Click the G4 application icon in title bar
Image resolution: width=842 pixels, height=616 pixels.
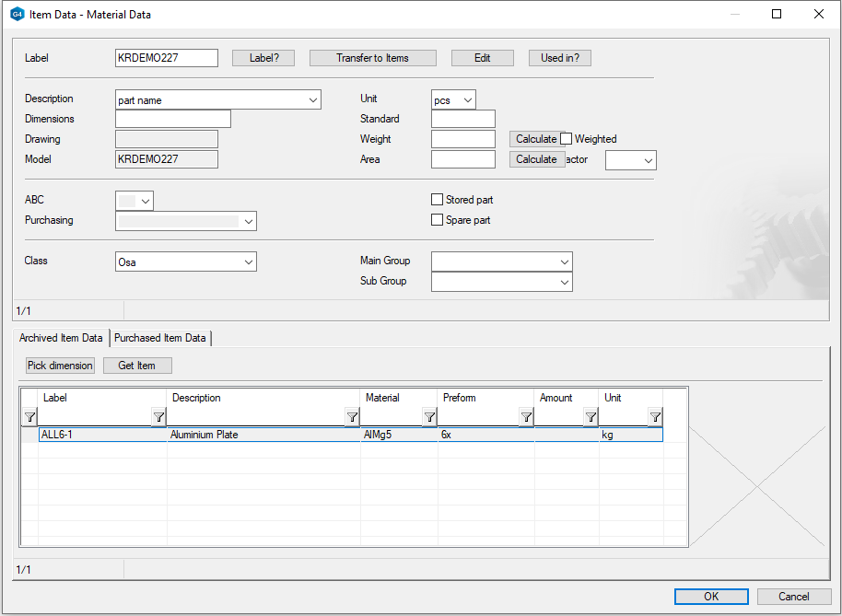[17, 14]
